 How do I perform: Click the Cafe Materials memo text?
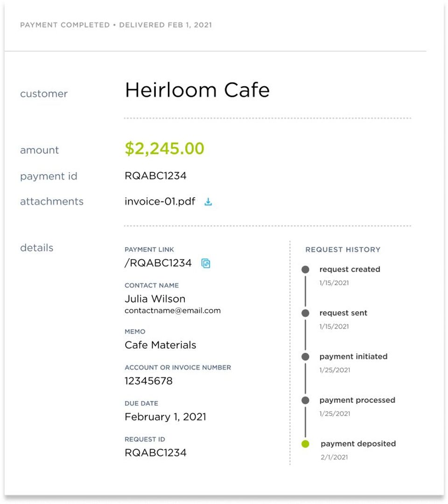pos(160,345)
